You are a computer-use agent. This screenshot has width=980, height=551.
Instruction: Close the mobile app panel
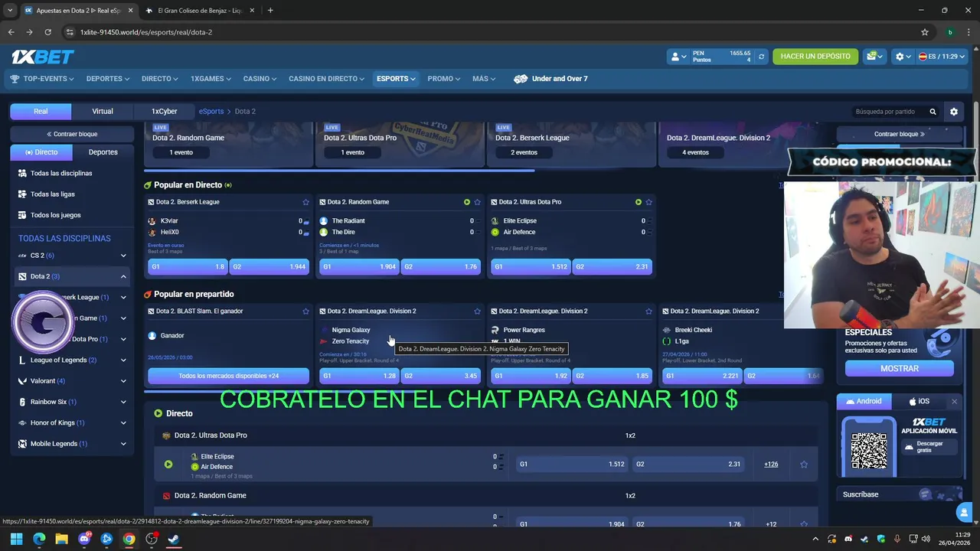tap(954, 401)
